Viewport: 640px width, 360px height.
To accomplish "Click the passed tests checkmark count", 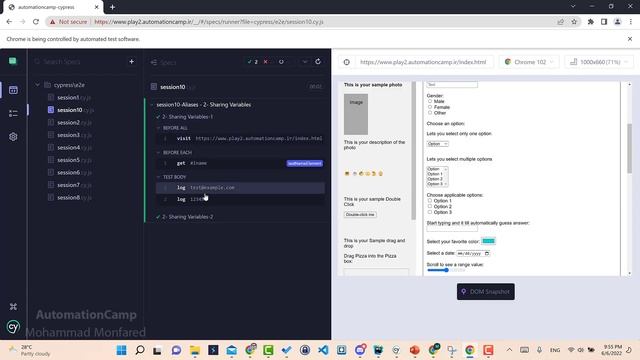I will pyautogui.click(x=253, y=62).
